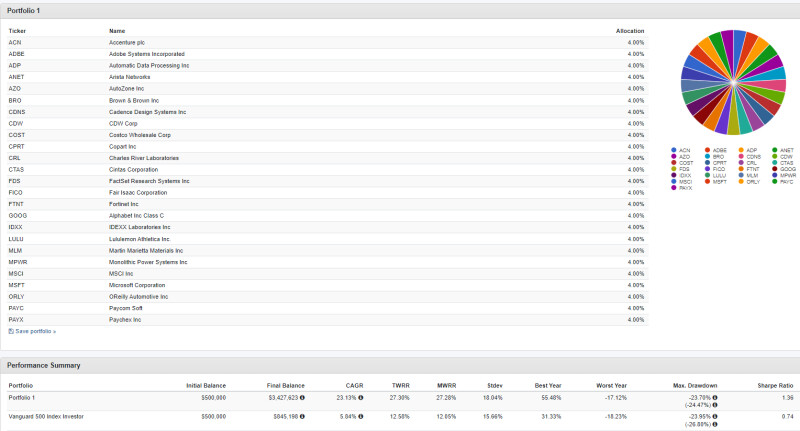The height and width of the screenshot is (431, 800).
Task: Click the Allocation column header
Action: [630, 31]
